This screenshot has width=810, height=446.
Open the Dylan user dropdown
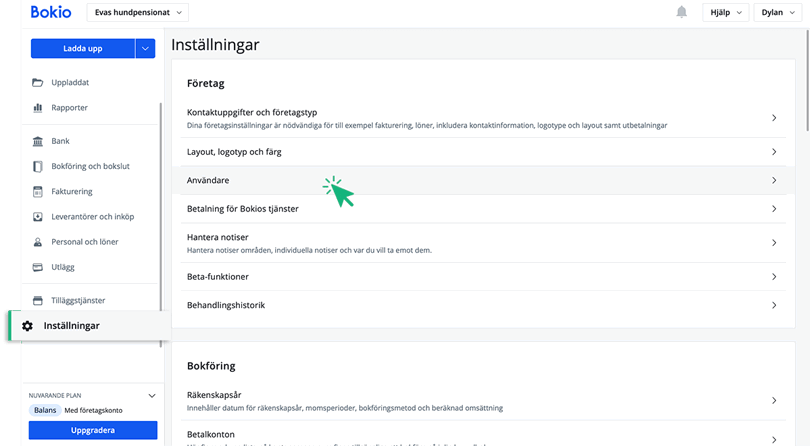pyautogui.click(x=777, y=12)
